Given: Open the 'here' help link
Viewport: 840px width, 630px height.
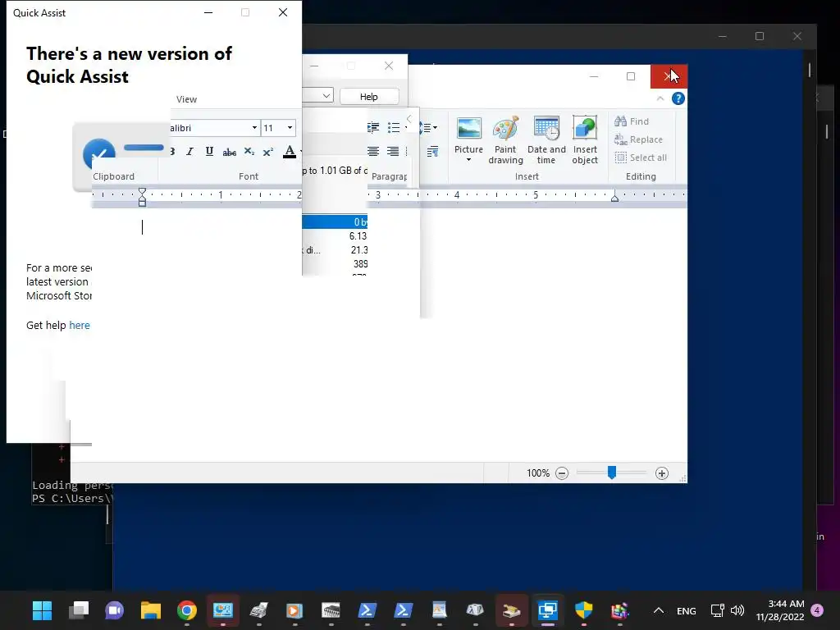Looking at the screenshot, I should tap(80, 325).
